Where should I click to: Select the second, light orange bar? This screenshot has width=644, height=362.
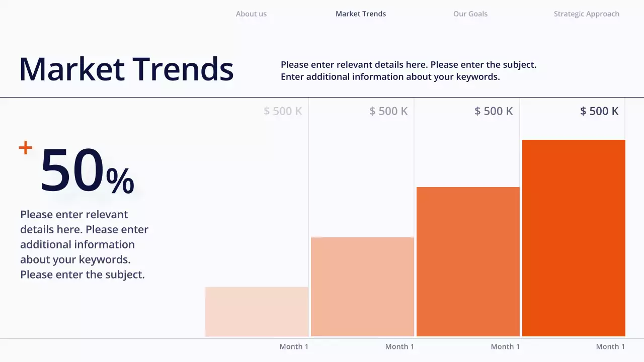tap(362, 287)
